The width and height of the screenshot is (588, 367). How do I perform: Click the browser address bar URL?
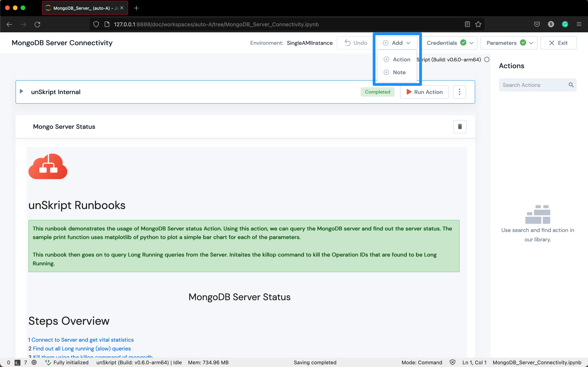(x=216, y=24)
